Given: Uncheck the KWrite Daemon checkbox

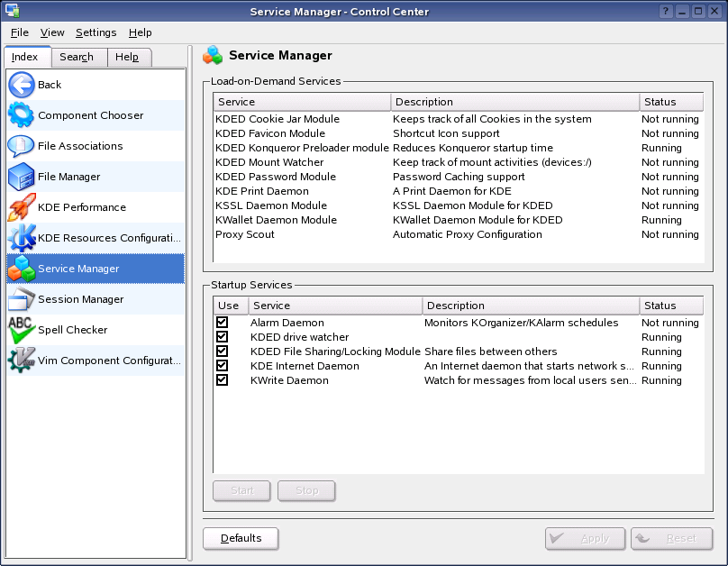Looking at the screenshot, I should tap(222, 379).
